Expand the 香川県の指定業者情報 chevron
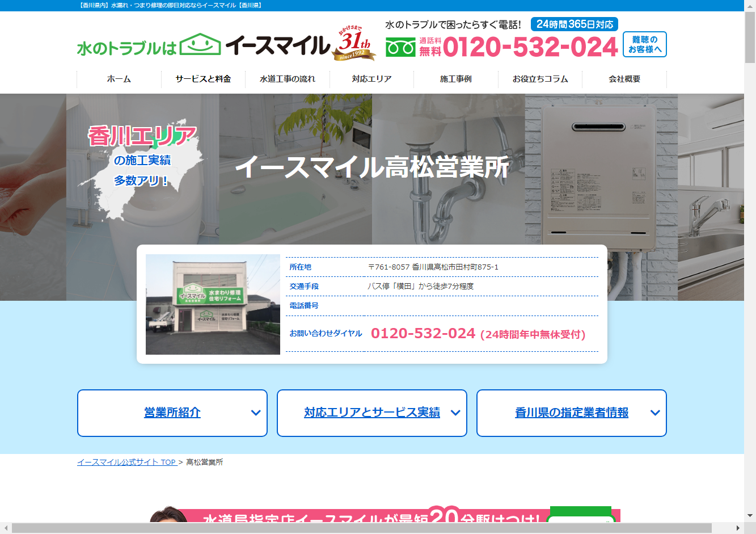 coord(655,413)
